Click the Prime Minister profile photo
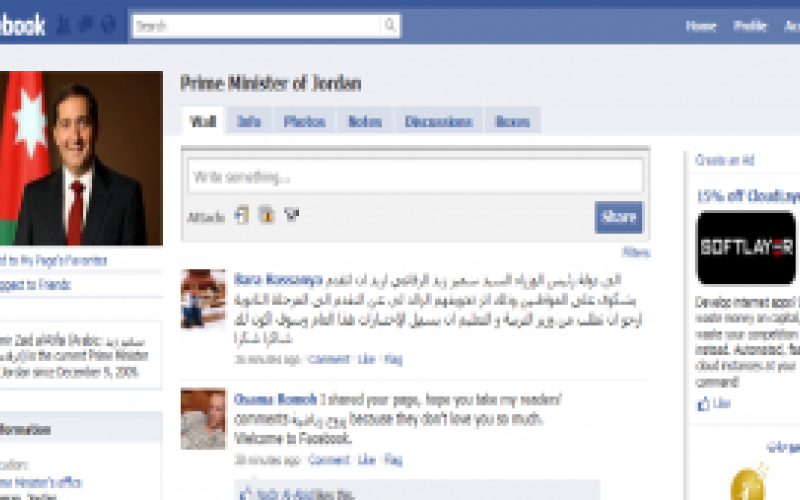 [x=81, y=158]
